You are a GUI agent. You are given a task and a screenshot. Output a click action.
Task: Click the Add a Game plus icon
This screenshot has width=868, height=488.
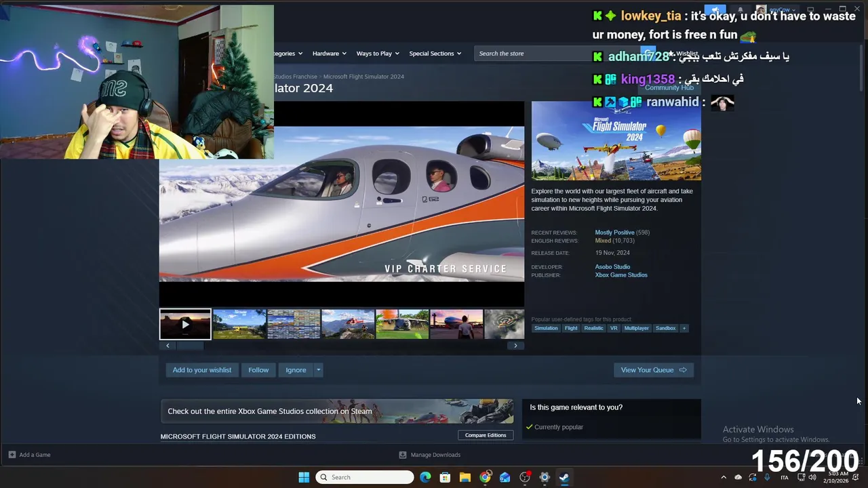pos(12,455)
